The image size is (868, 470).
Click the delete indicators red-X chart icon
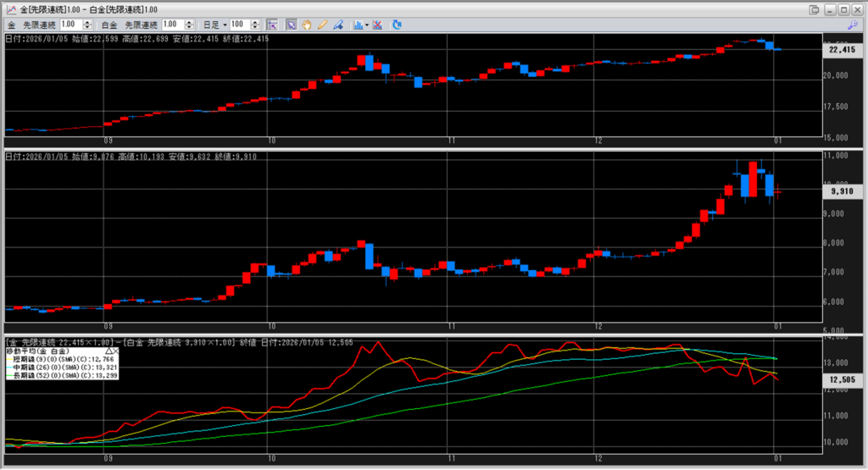(x=377, y=25)
